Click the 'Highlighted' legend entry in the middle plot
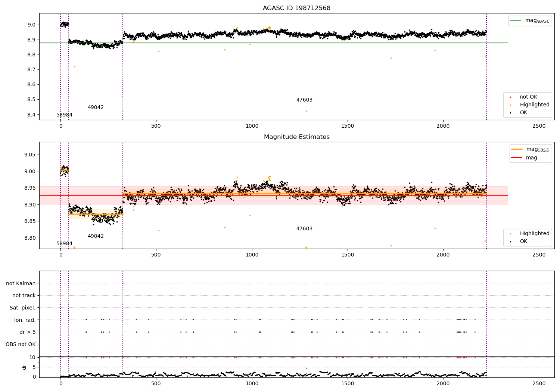 click(529, 234)
